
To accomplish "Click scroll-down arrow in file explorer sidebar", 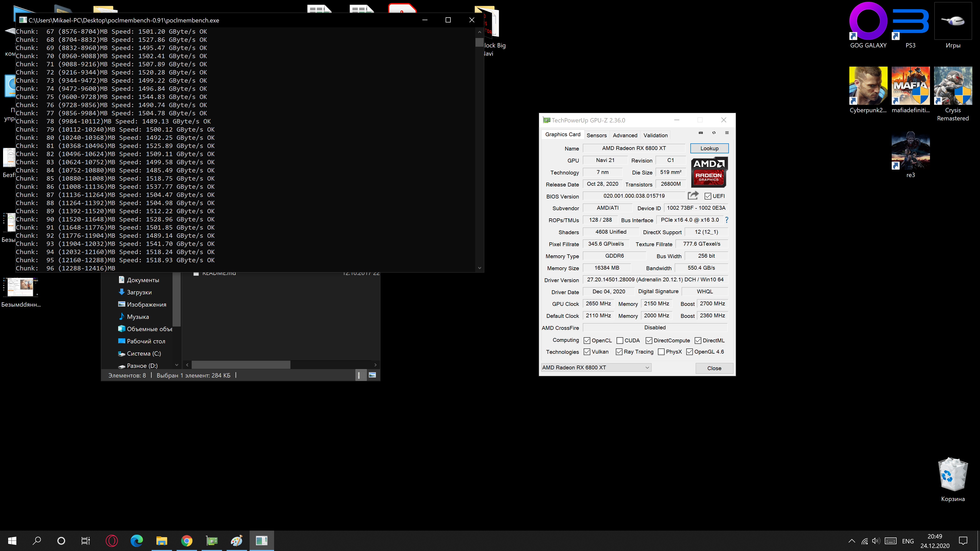I will (177, 365).
